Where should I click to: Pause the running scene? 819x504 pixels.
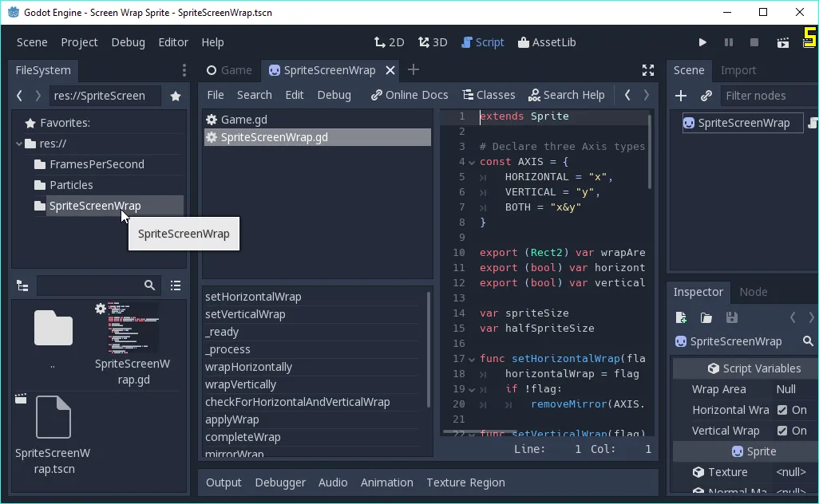(x=729, y=42)
